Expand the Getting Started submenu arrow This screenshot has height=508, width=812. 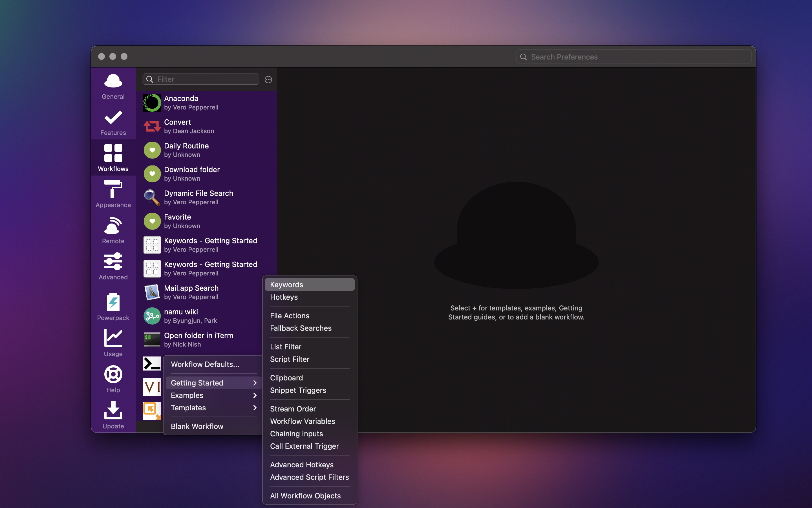click(x=255, y=383)
